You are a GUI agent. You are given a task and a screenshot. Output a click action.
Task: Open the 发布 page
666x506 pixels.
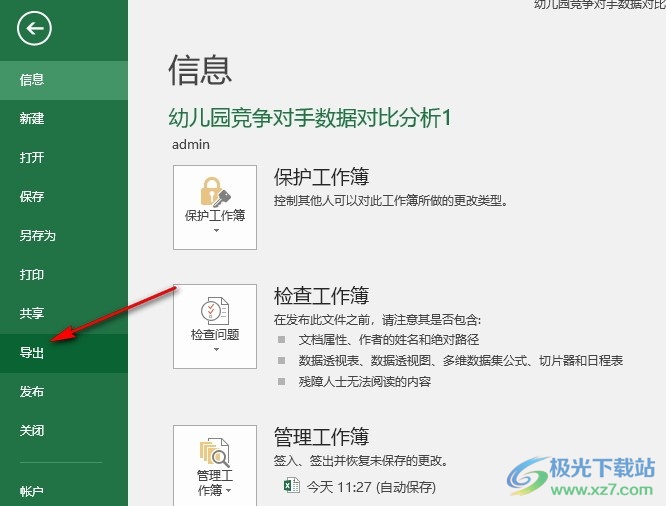(64, 392)
